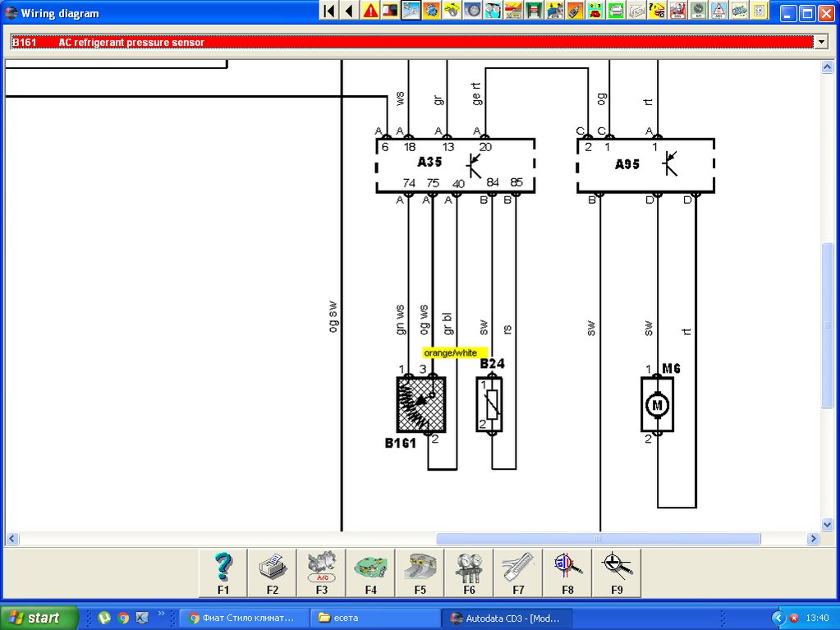The image size is (840, 630).
Task: Expand hidden quick launch icons chevron
Action: pyautogui.click(x=162, y=614)
